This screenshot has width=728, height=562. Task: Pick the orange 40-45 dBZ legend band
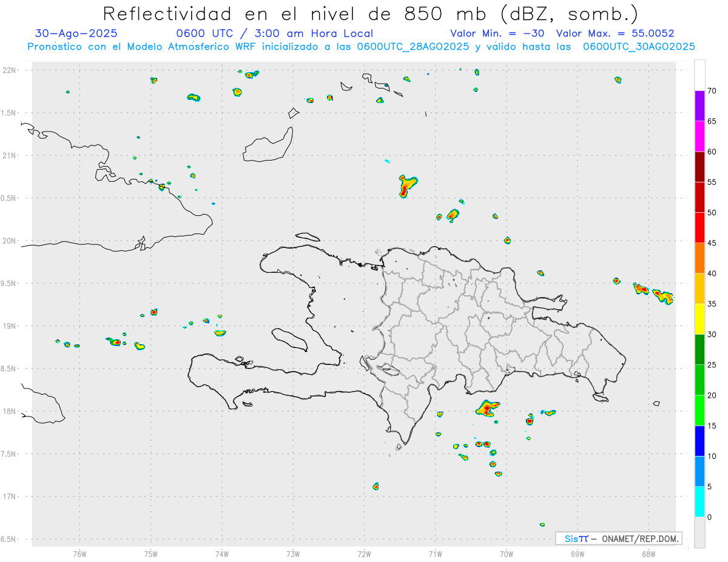pos(699,258)
